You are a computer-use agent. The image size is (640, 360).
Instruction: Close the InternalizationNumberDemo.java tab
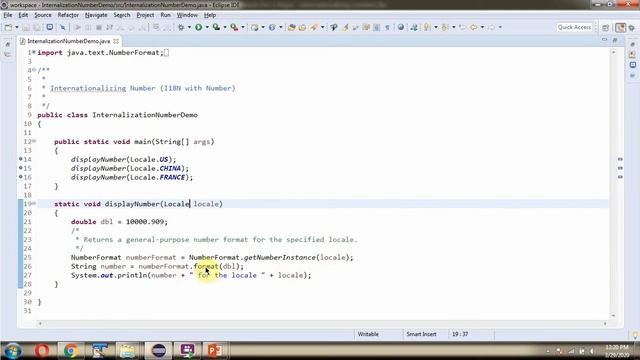click(116, 41)
